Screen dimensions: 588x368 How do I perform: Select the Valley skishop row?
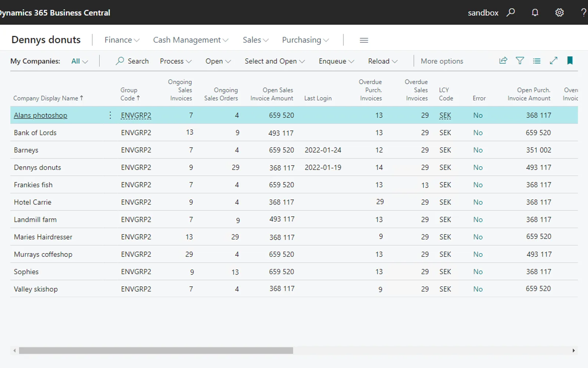point(294,289)
